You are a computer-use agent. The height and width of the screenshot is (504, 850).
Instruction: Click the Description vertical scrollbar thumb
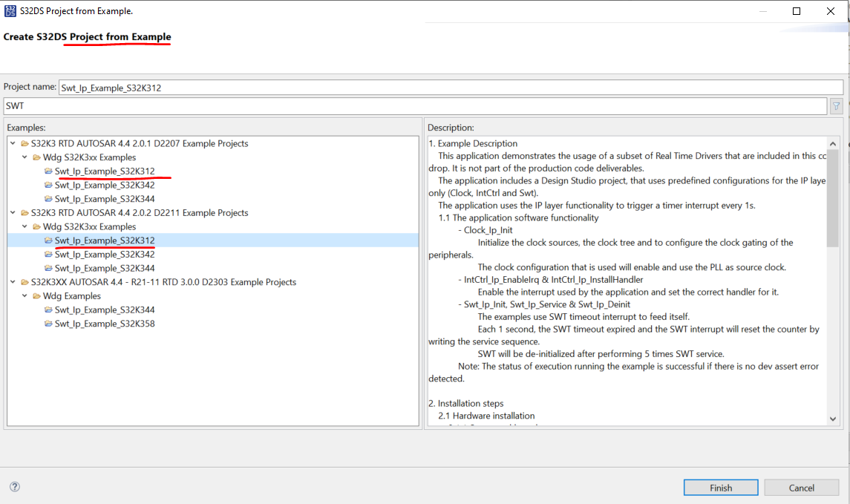pyautogui.click(x=833, y=199)
